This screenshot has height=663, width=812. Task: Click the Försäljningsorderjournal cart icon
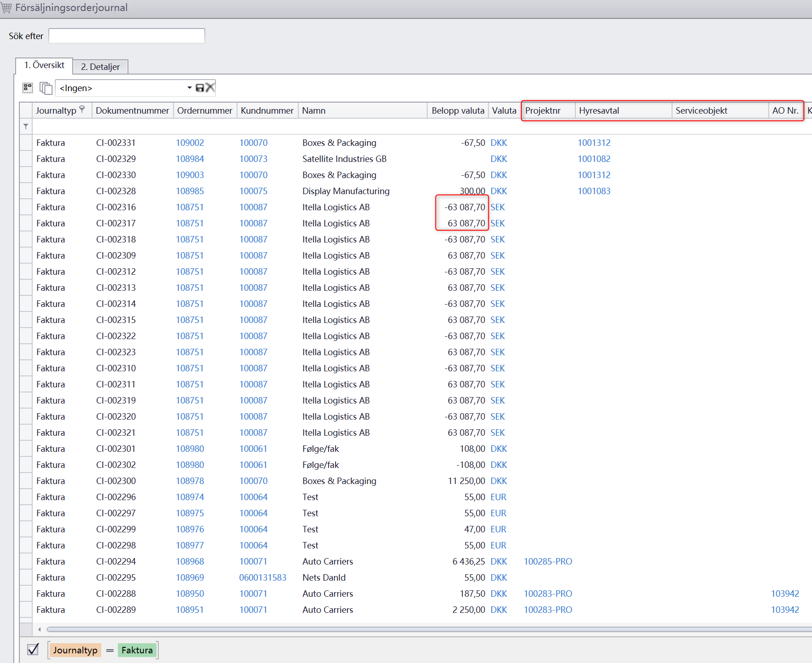pos(6,8)
